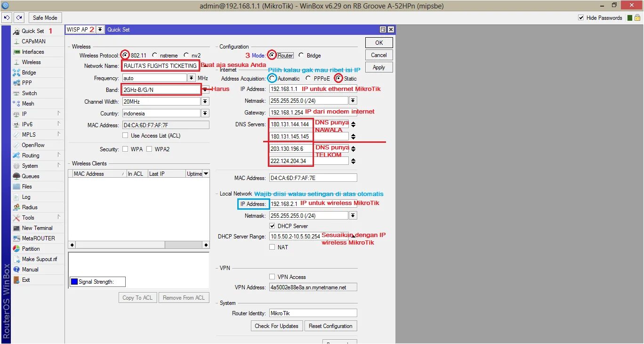Click the Reset Configuration button

coord(330,326)
